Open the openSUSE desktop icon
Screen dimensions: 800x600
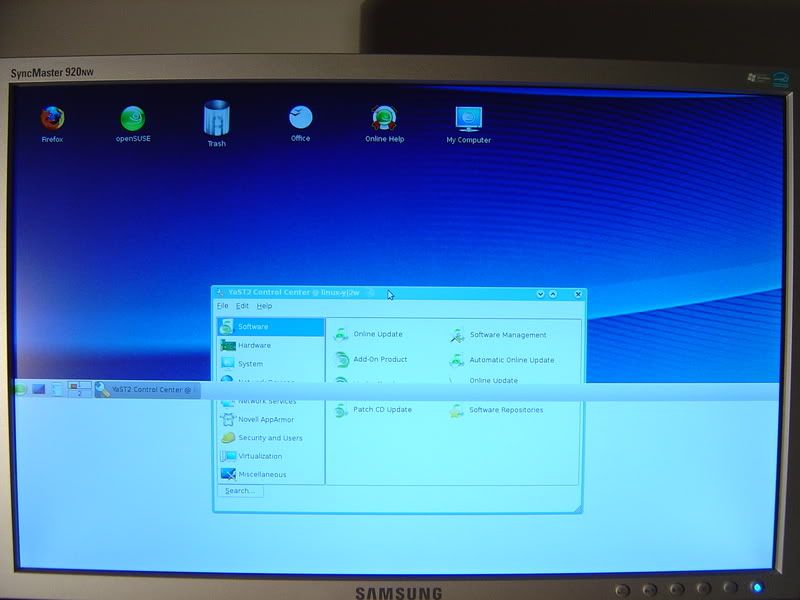133,124
